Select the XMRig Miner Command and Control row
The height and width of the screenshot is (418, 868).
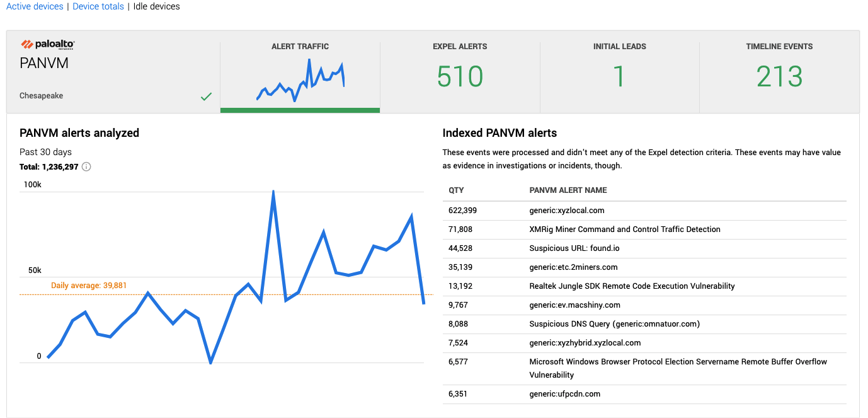tap(644, 229)
